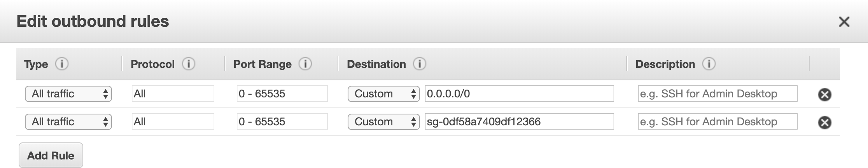Click the info icon beside Protocol

coord(189,64)
